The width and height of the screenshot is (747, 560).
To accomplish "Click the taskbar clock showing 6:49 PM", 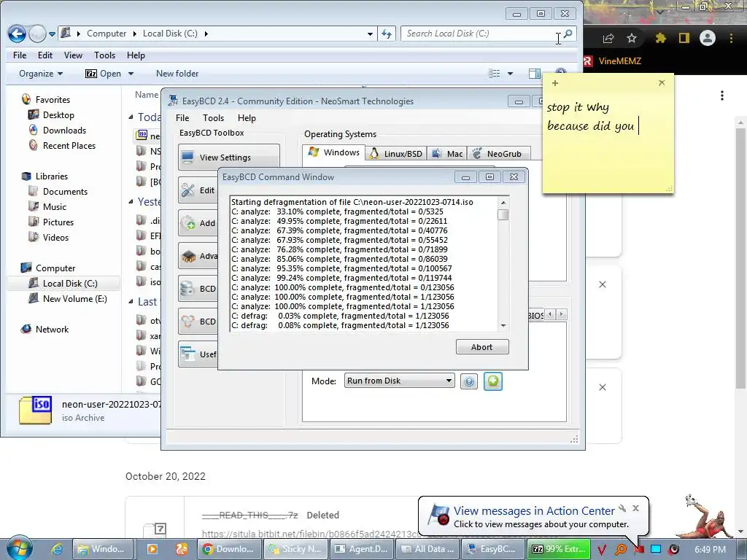I will 711,550.
